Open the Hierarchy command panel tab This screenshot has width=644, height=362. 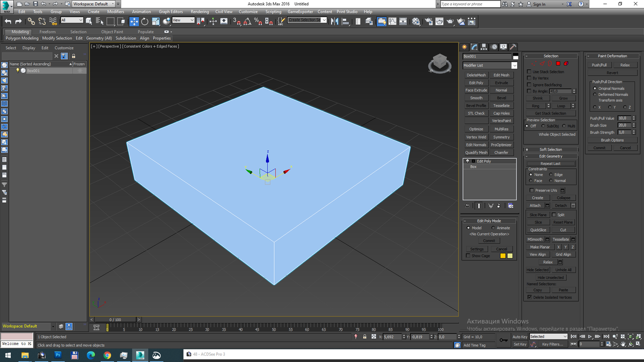484,47
